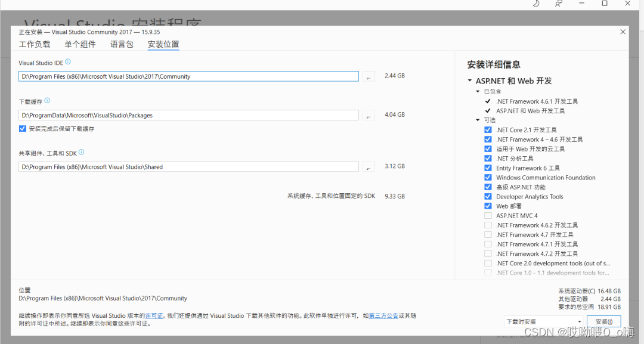Click 安装详细信息 heading
The image size is (644, 344).
pyautogui.click(x=494, y=64)
